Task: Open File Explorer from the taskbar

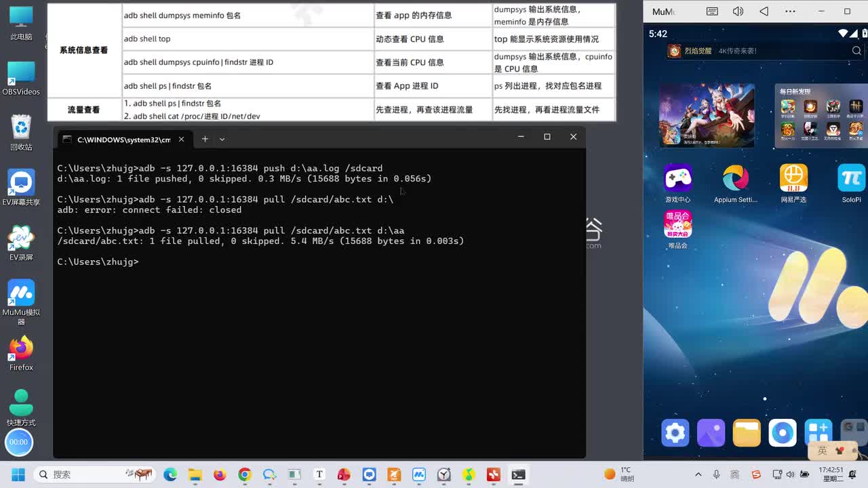Action: point(195,474)
